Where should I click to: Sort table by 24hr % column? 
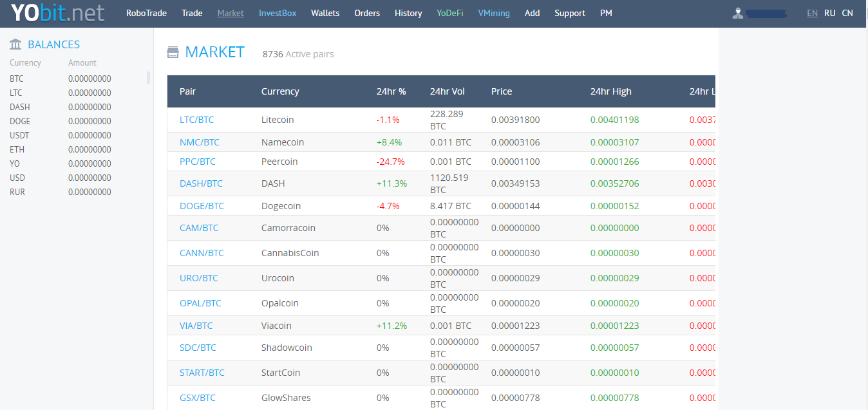tap(391, 91)
